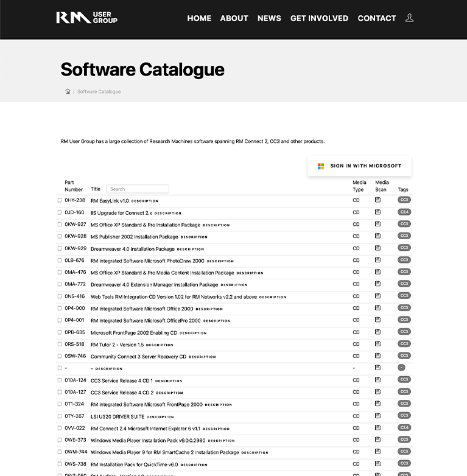
Task: Click the RM User Group logo
Action: (x=87, y=18)
